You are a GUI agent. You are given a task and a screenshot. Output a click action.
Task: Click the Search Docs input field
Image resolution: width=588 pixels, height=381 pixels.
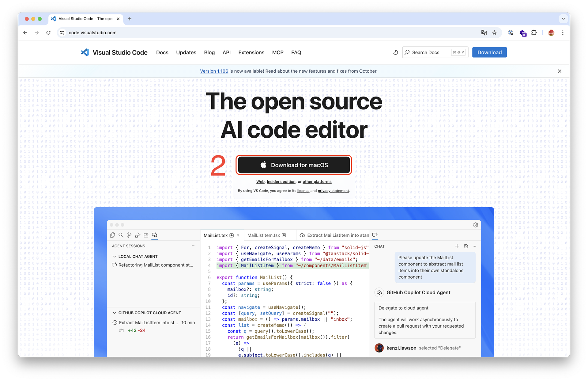tap(429, 52)
